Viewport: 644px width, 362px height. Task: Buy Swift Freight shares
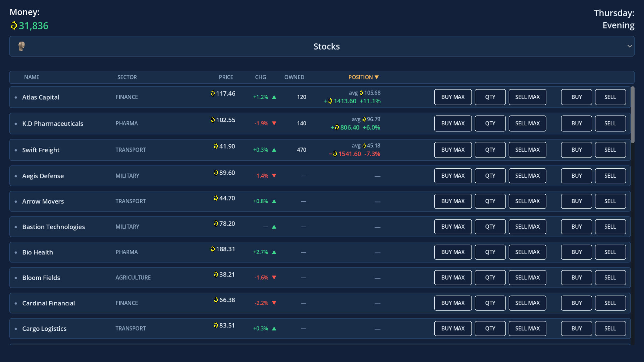pos(576,150)
